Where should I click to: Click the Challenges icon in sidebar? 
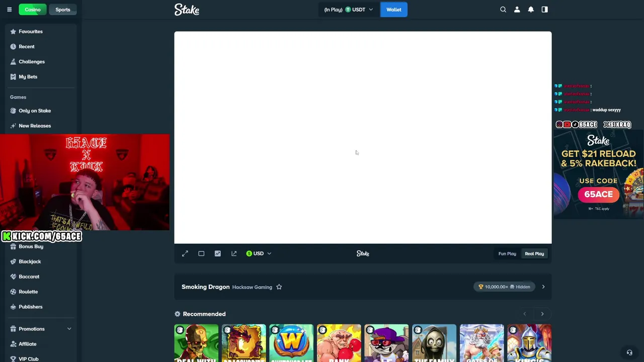13,61
